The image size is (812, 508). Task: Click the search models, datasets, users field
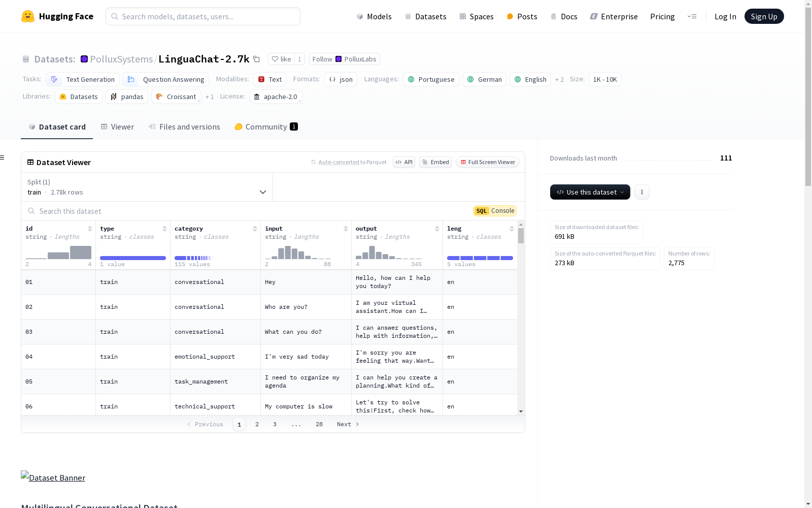click(x=203, y=16)
